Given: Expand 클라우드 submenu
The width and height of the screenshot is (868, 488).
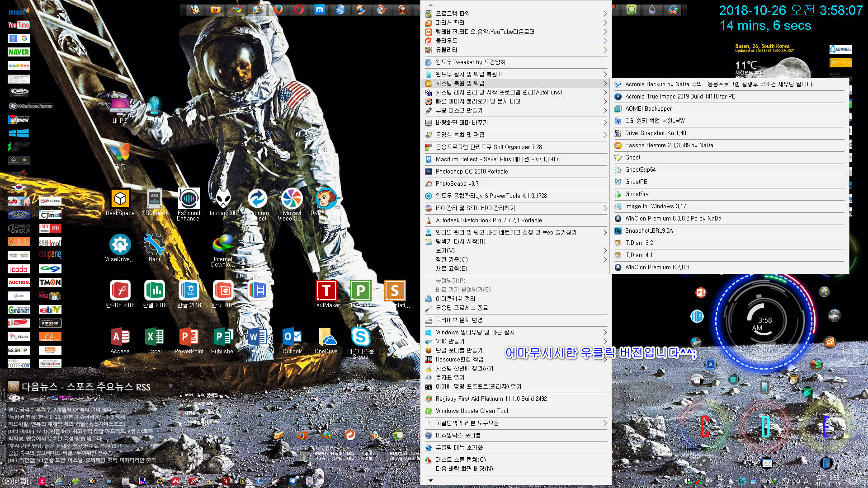Looking at the screenshot, I should point(516,41).
